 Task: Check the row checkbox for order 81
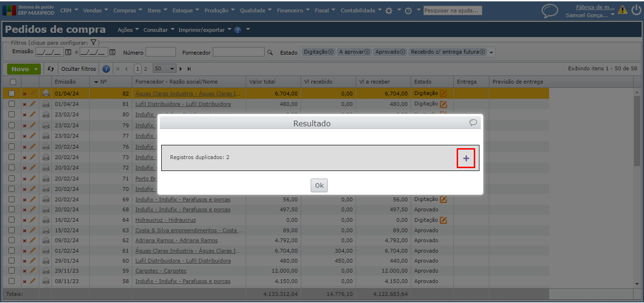pos(12,104)
